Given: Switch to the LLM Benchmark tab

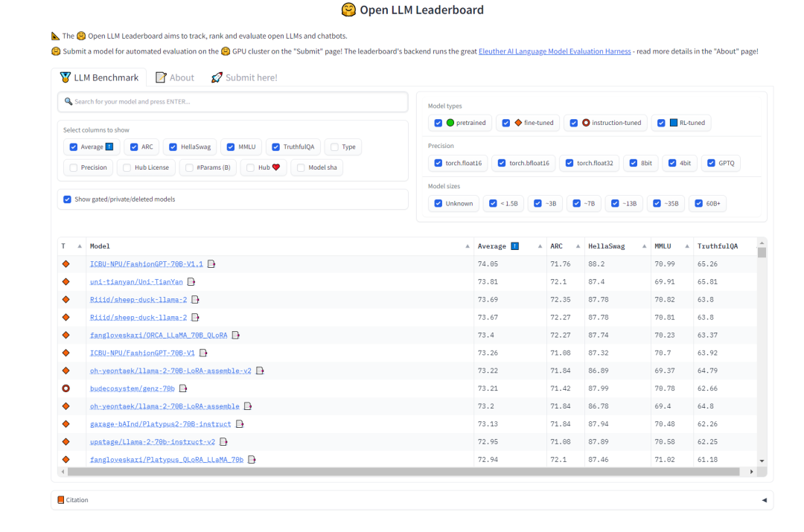Looking at the screenshot, I should pos(99,77).
